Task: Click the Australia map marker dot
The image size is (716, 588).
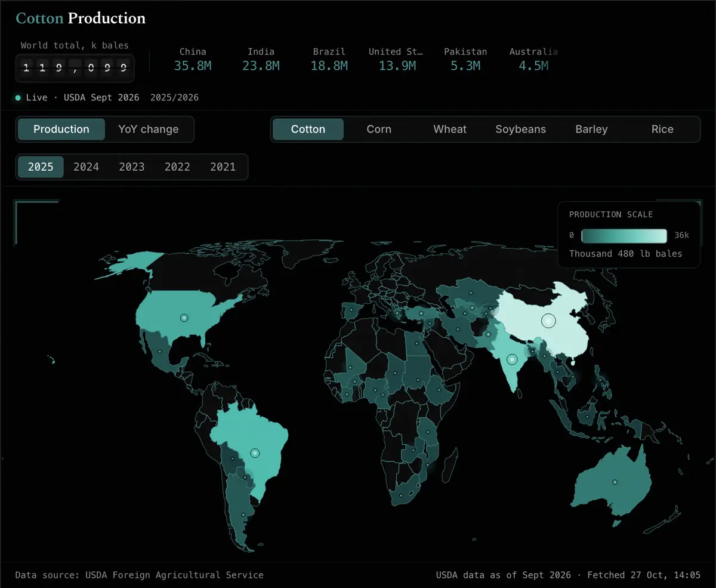Action: (615, 482)
